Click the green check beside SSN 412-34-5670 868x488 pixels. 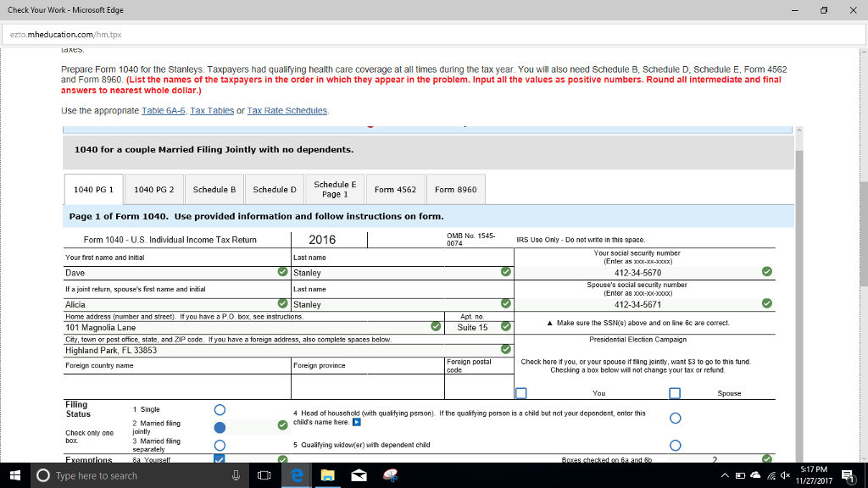click(x=766, y=271)
